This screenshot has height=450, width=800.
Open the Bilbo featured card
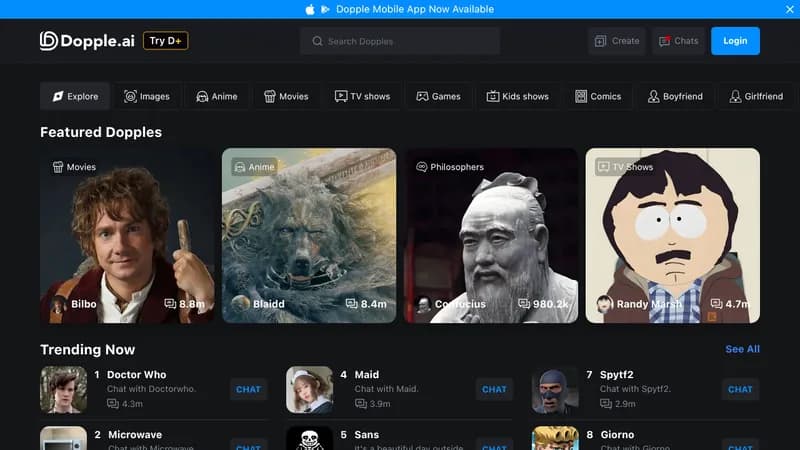coord(127,236)
